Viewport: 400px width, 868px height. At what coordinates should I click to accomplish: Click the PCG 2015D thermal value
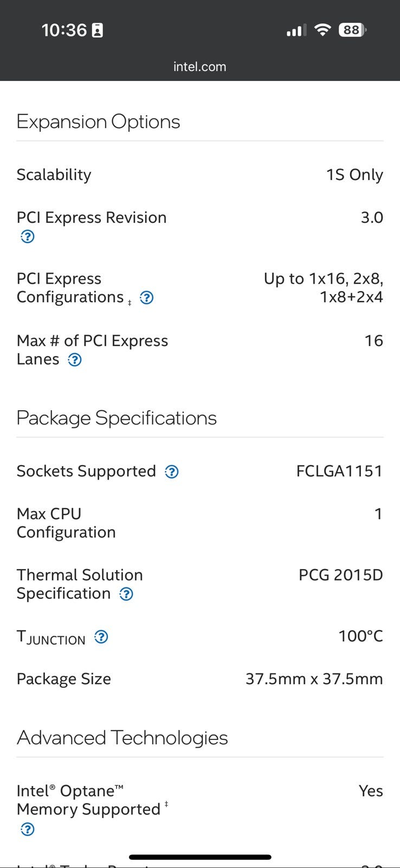pos(340,575)
